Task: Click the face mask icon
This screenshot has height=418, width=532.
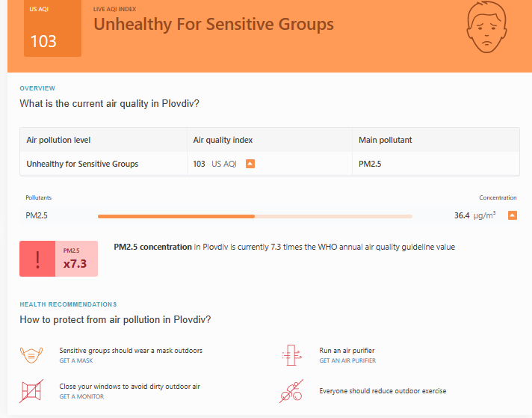Action: [x=31, y=355]
